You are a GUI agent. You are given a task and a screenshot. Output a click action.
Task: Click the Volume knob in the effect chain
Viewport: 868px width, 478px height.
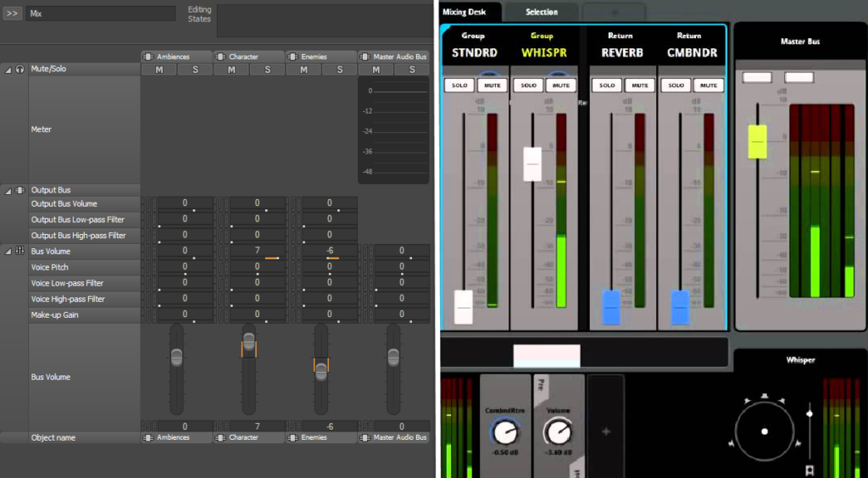[558, 432]
